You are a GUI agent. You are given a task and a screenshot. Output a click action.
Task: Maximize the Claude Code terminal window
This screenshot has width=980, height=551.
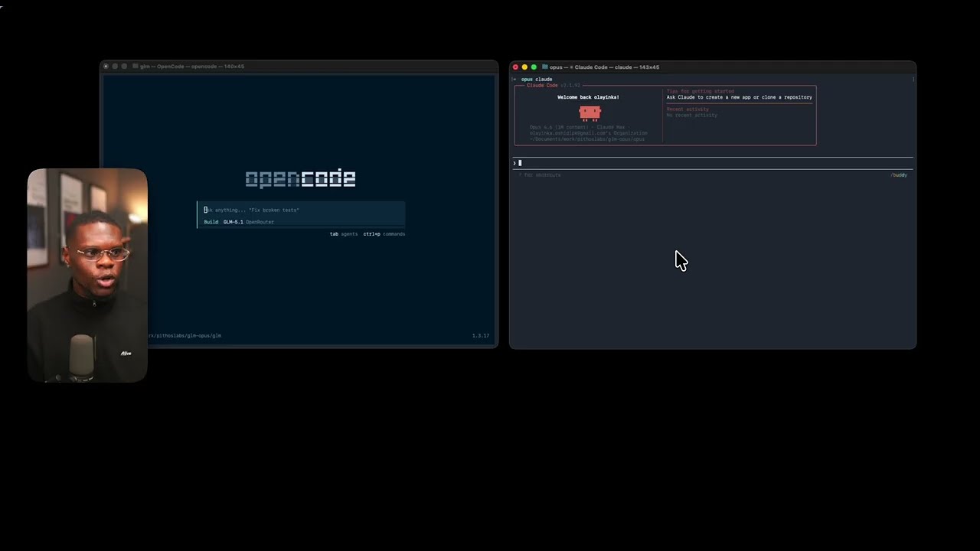tap(534, 67)
